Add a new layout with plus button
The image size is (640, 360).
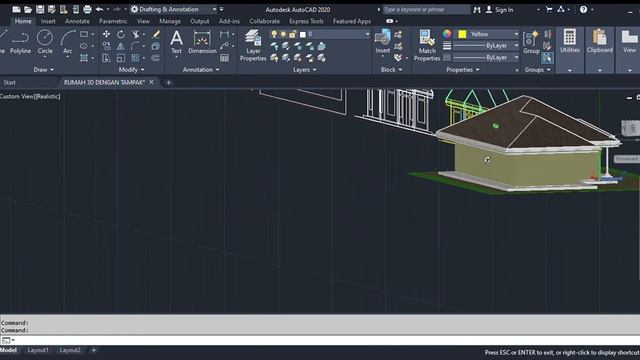click(x=93, y=350)
